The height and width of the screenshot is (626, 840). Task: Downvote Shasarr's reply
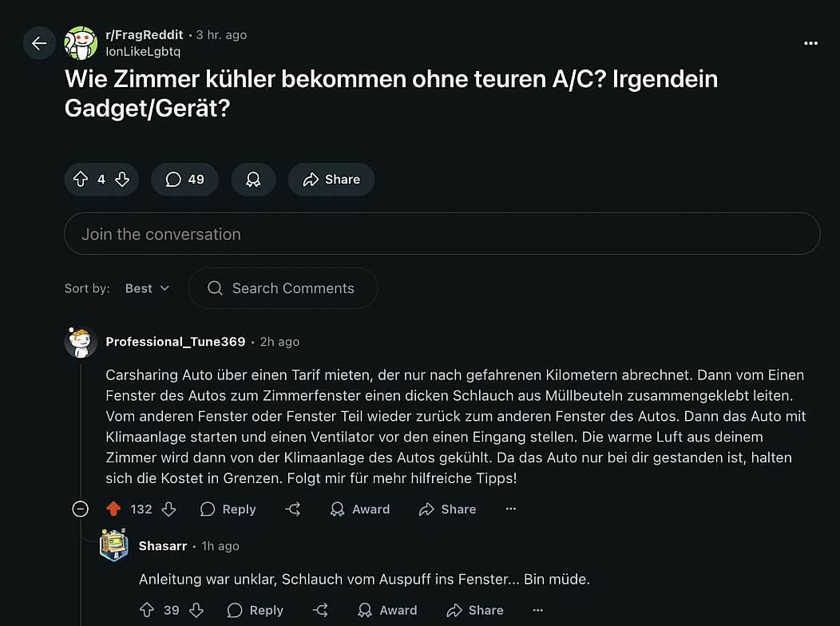(x=196, y=610)
